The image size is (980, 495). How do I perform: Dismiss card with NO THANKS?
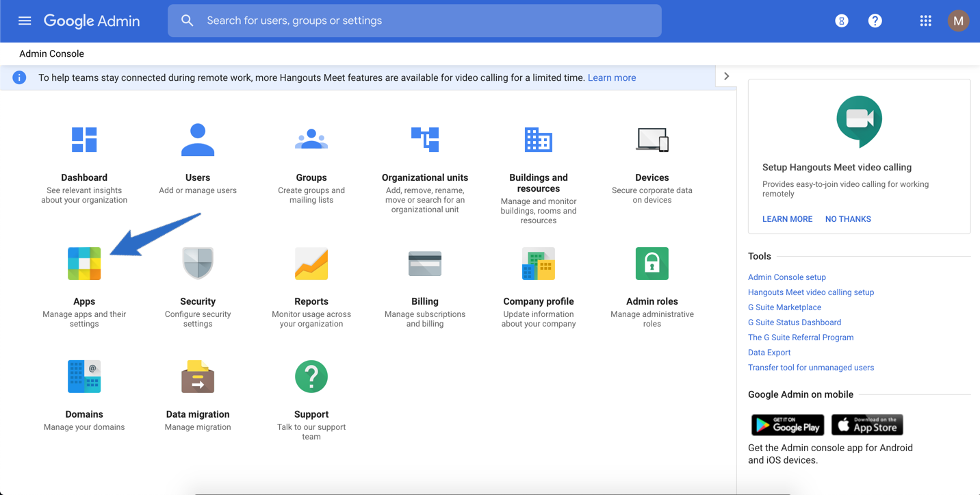[848, 219]
